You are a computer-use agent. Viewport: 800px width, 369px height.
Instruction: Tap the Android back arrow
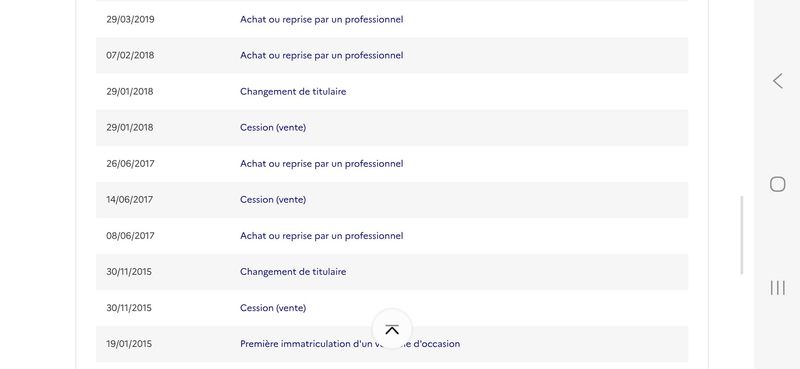(778, 81)
